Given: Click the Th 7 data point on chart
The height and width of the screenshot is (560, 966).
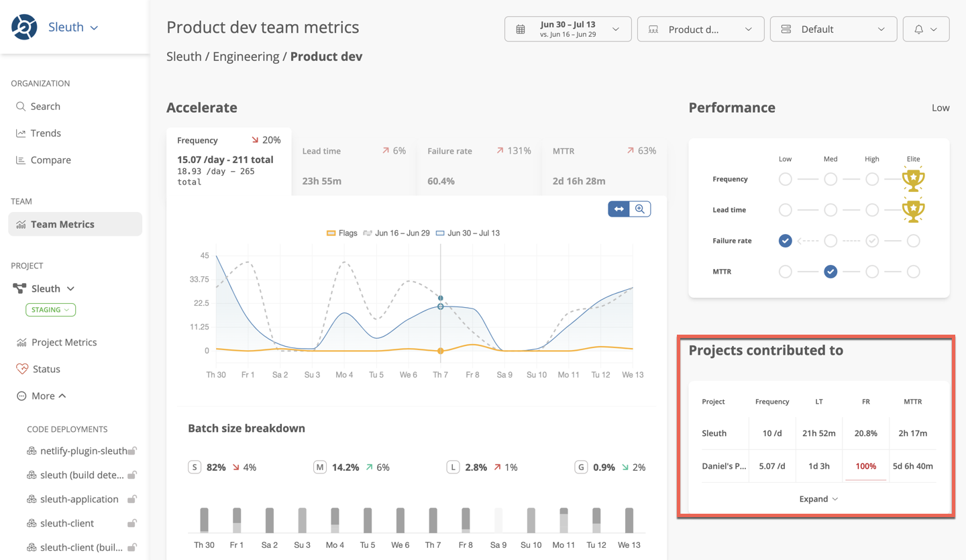Looking at the screenshot, I should pyautogui.click(x=441, y=306).
